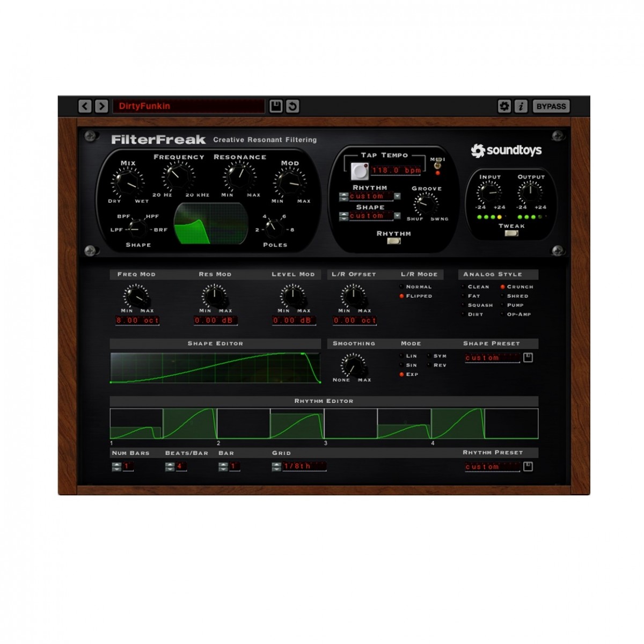
Task: Save preset using top floppy disk icon
Action: [x=275, y=106]
